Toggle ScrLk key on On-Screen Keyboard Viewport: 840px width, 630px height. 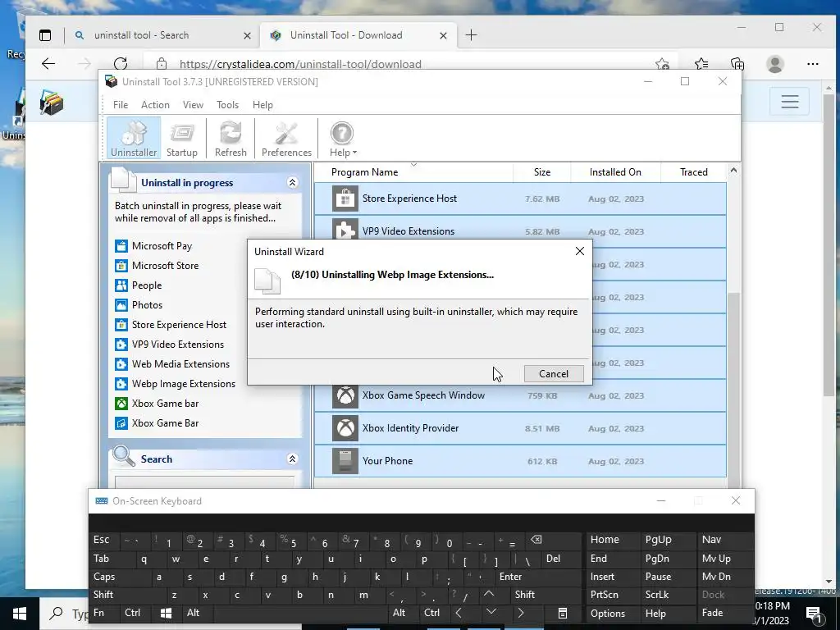(657, 595)
